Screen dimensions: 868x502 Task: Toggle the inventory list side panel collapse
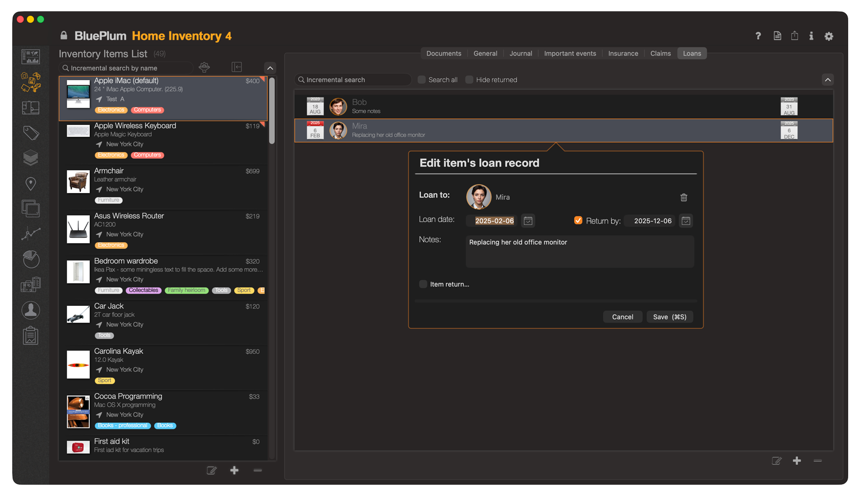pos(237,67)
